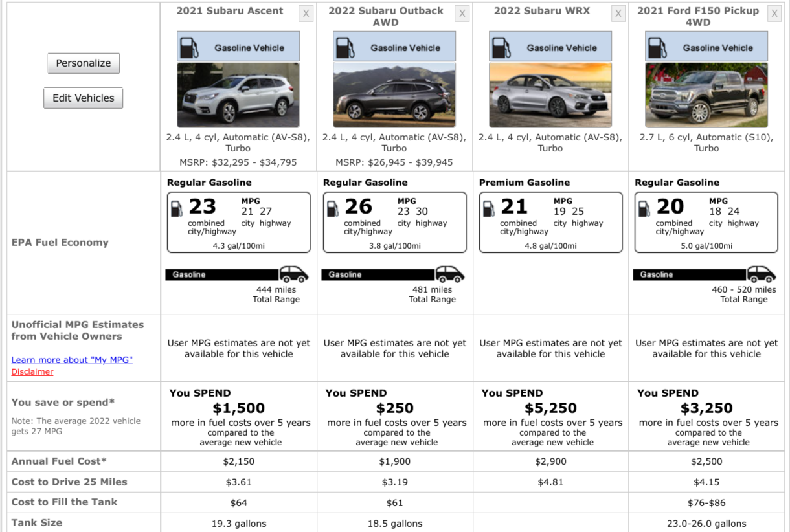790x532 pixels.
Task: Open the red Disclaimer link
Action: tap(32, 372)
